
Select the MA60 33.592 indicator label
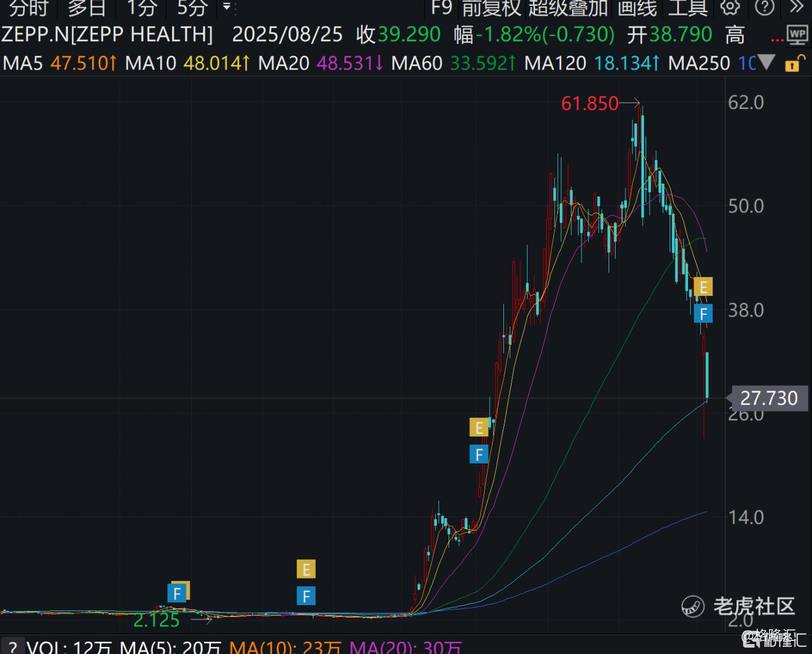tap(453, 63)
